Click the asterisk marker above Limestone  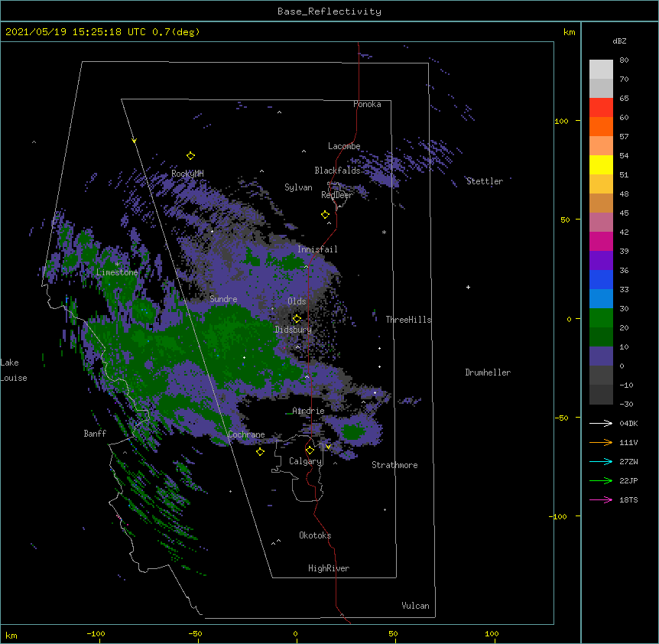click(117, 264)
